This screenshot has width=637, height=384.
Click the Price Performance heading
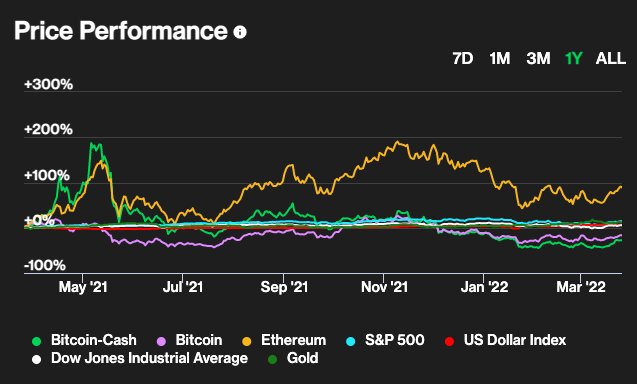(x=121, y=30)
